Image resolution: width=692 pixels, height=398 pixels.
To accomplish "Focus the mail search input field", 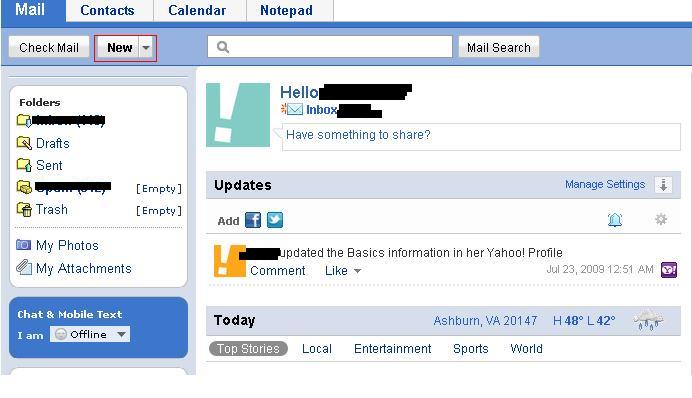I will pyautogui.click(x=330, y=47).
